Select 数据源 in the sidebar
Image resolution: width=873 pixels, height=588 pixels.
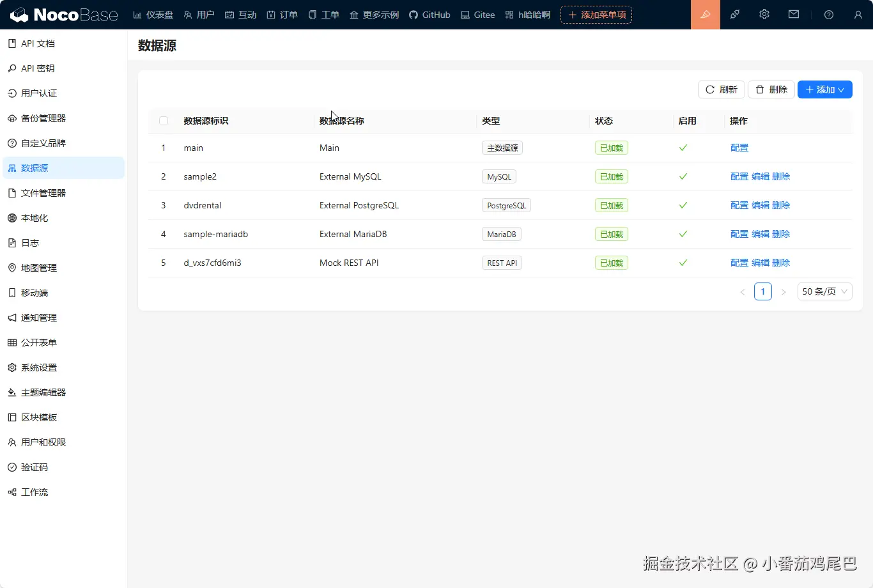pyautogui.click(x=63, y=168)
